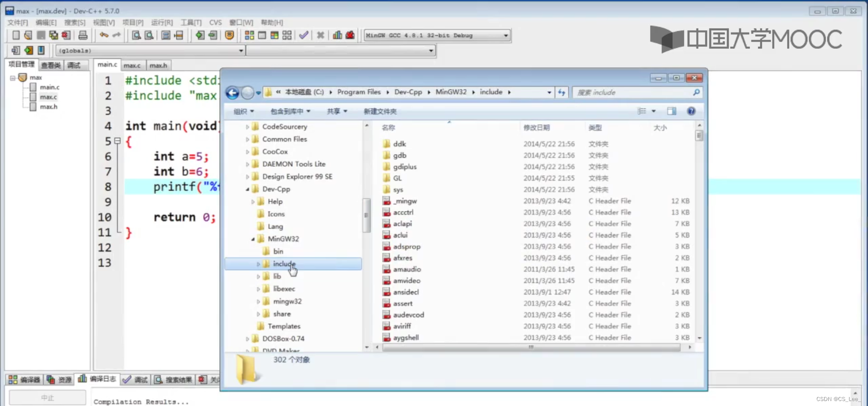868x406 pixels.
Task: Click the Print icon in toolbar
Action: coord(83,35)
